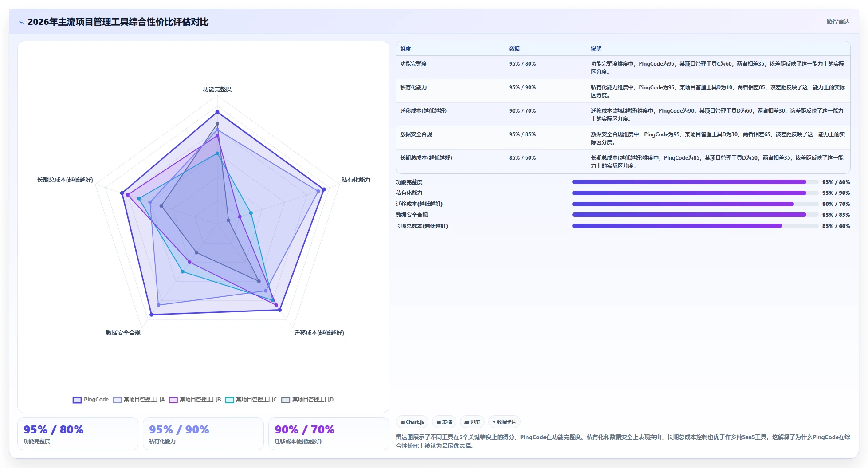Click PingCode's data point on the 私有化能力 axis
Screen dimensions: 868x468
(x=324, y=189)
